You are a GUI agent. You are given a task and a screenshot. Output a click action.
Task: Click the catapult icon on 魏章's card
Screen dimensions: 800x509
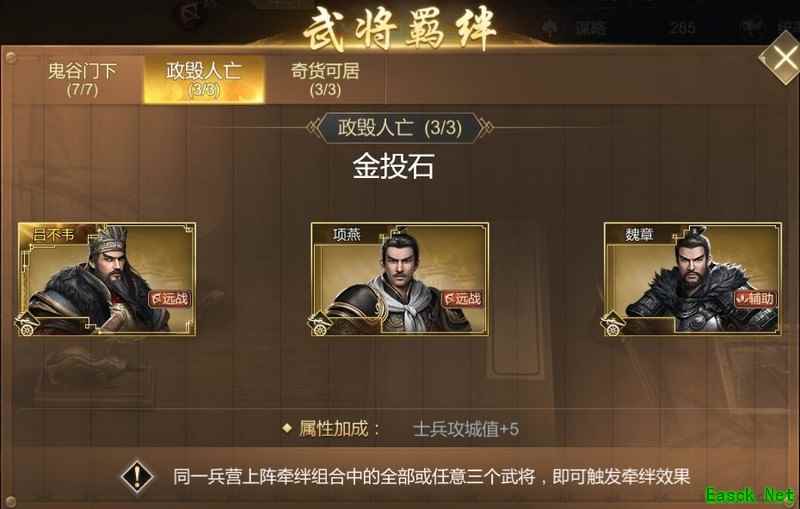[x=613, y=324]
